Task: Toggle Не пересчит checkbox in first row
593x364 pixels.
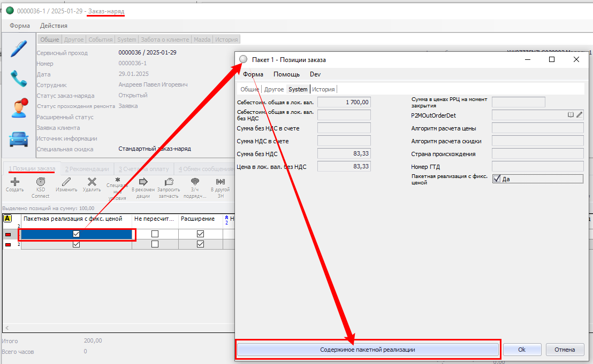Action: click(155, 234)
